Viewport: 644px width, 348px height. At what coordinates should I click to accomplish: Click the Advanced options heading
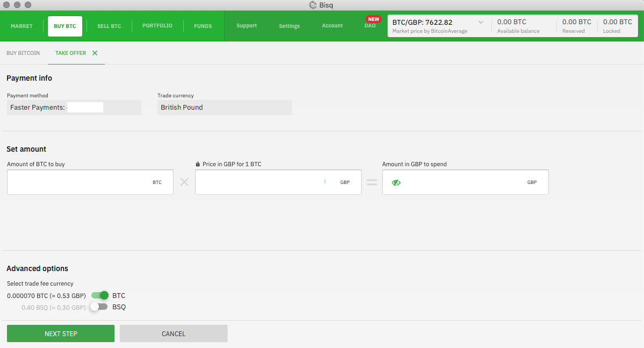pos(38,269)
